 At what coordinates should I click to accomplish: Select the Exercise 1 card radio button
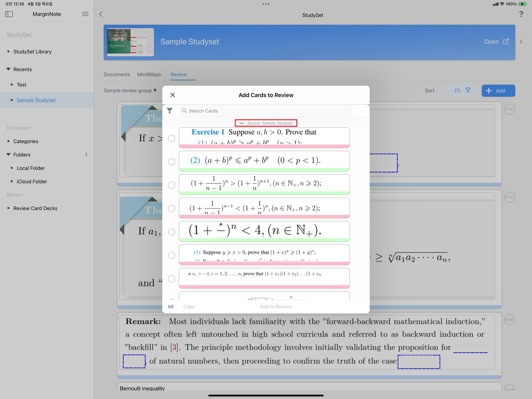pos(172,138)
